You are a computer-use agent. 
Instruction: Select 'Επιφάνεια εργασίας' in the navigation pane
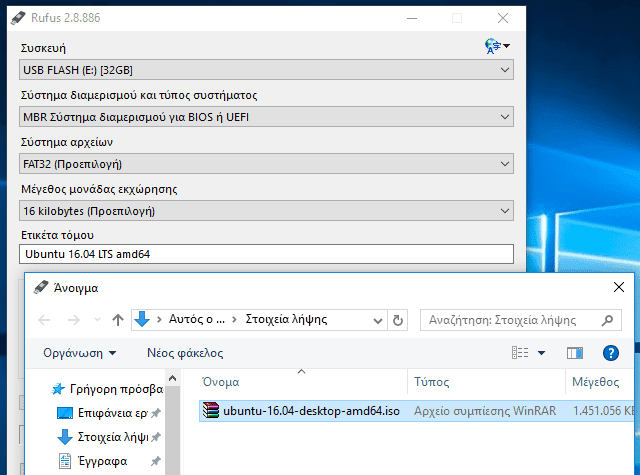[113, 413]
